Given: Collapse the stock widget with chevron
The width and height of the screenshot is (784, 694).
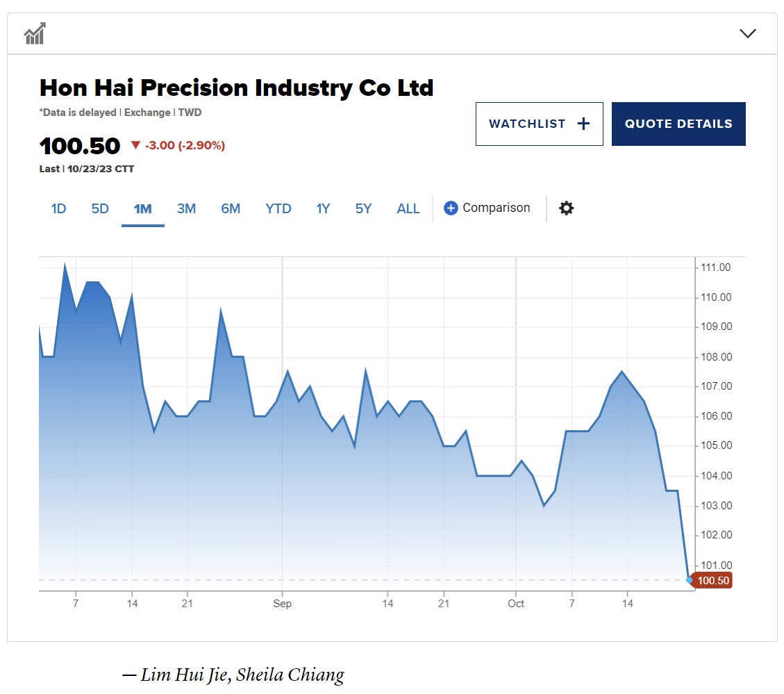Looking at the screenshot, I should (x=747, y=33).
